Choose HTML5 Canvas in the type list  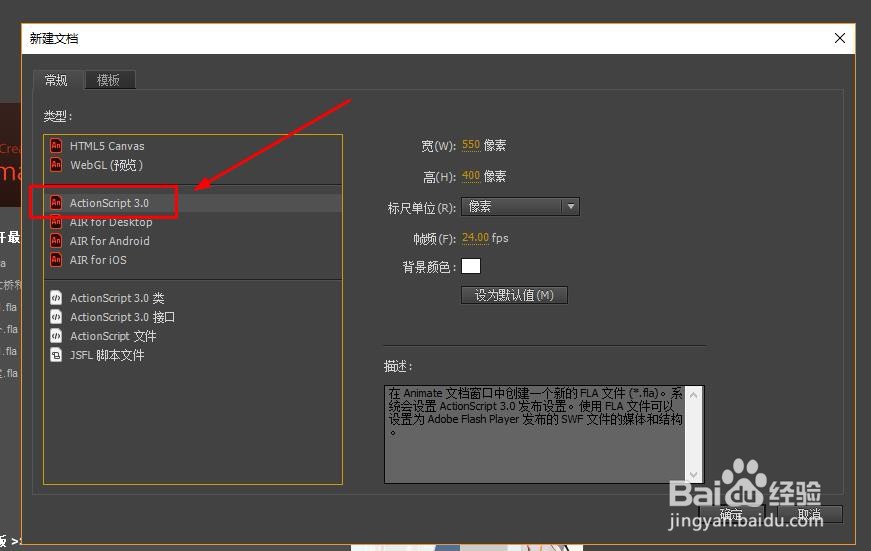point(193,146)
